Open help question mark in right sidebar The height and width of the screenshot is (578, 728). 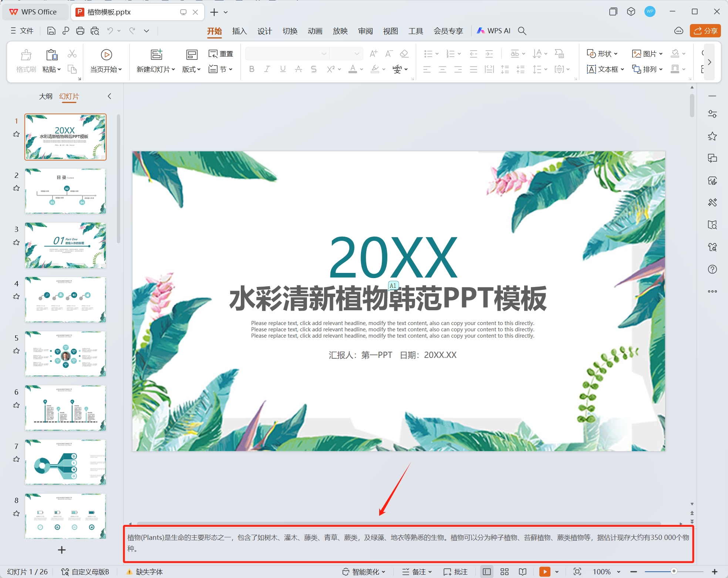712,269
